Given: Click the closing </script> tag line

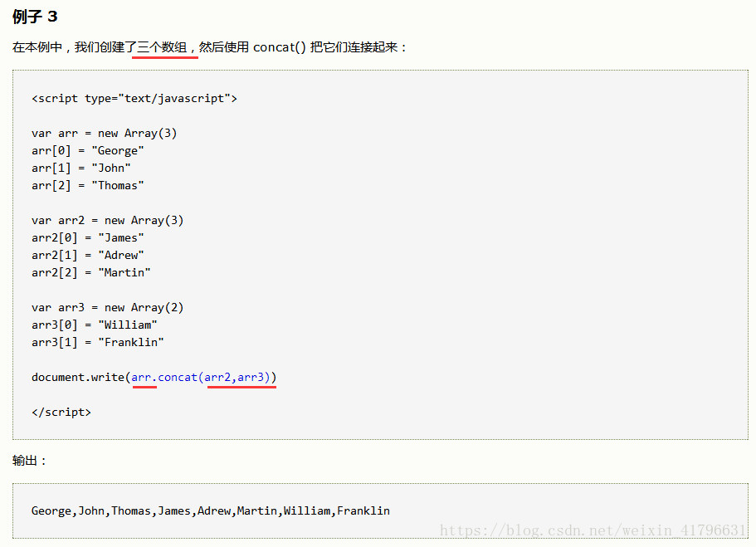Looking at the screenshot, I should coord(61,412).
